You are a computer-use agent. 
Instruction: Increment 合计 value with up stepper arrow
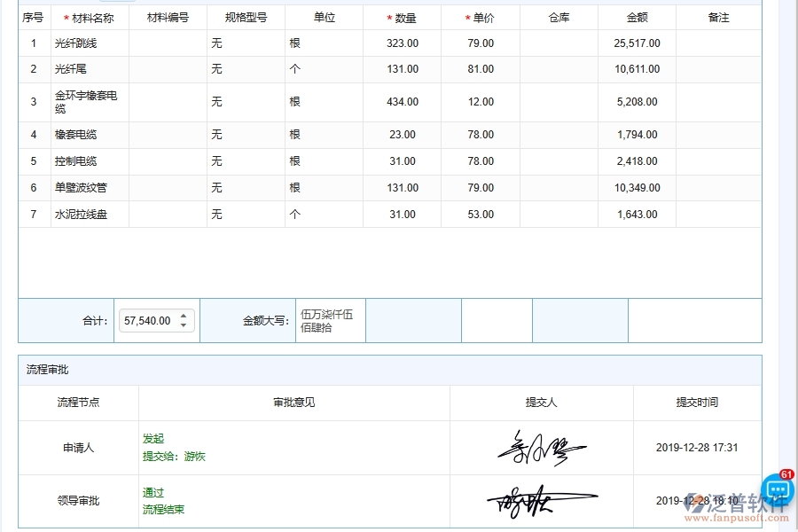[184, 316]
